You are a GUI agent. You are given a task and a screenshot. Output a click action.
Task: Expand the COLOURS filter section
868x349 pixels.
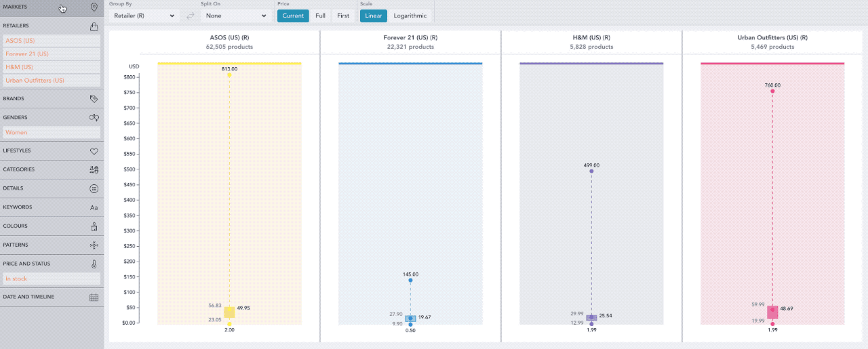[x=52, y=226]
